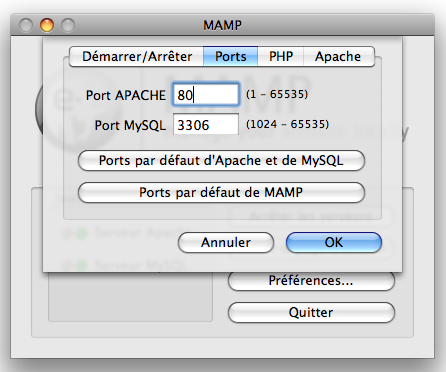Click the (1 - 65535) range hint

tap(277, 94)
